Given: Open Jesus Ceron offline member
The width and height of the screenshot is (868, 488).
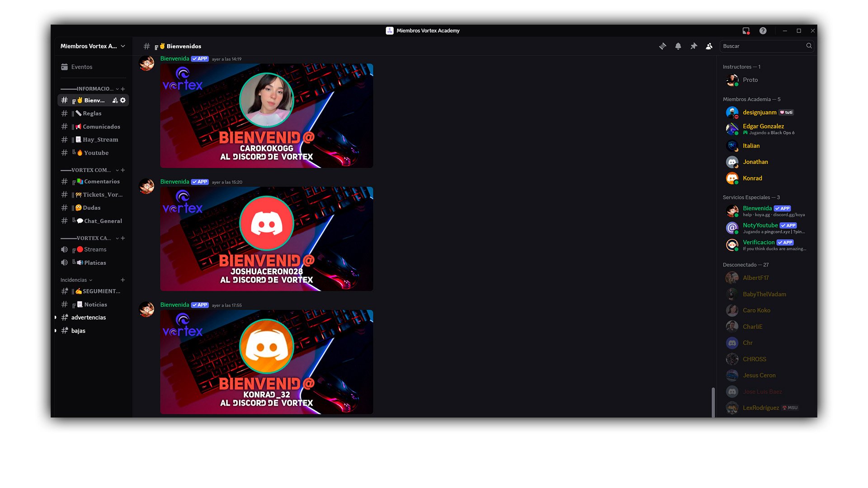Looking at the screenshot, I should (767, 375).
